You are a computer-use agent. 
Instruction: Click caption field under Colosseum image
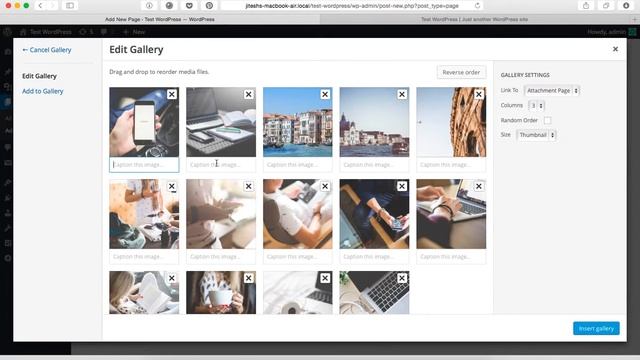pyautogui.click(x=451, y=165)
